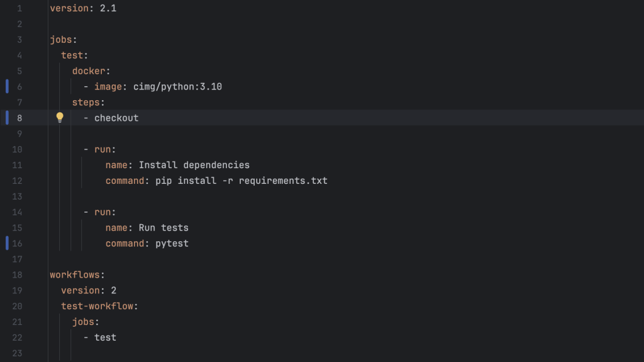Click the 'Install dependencies' name value
Image resolution: width=644 pixels, height=362 pixels.
[194, 165]
